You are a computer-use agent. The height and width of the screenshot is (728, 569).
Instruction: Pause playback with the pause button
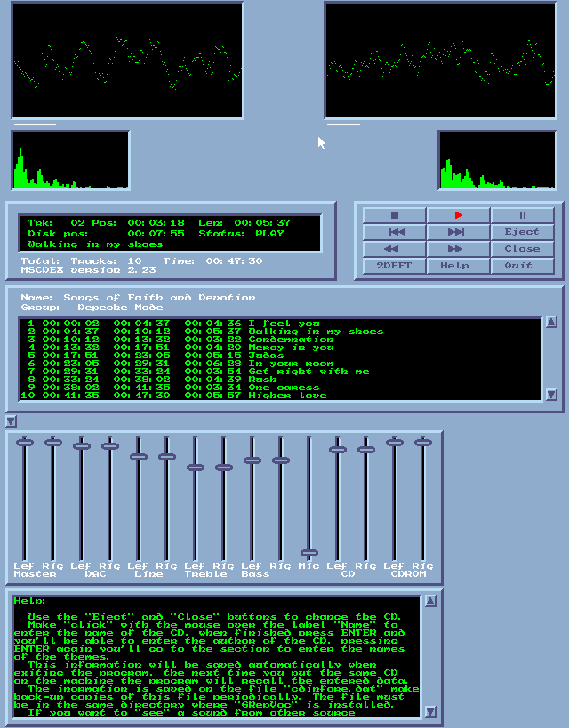(x=522, y=215)
